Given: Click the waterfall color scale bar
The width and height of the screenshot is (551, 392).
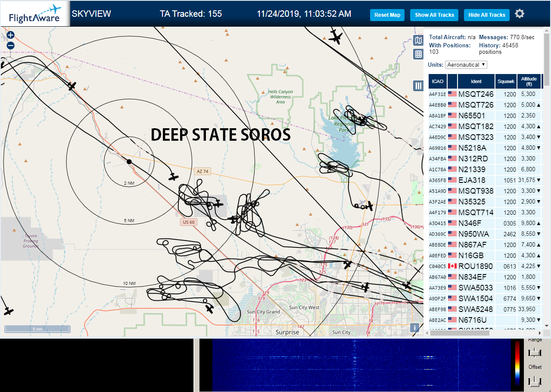Looking at the screenshot, I should tap(517, 363).
